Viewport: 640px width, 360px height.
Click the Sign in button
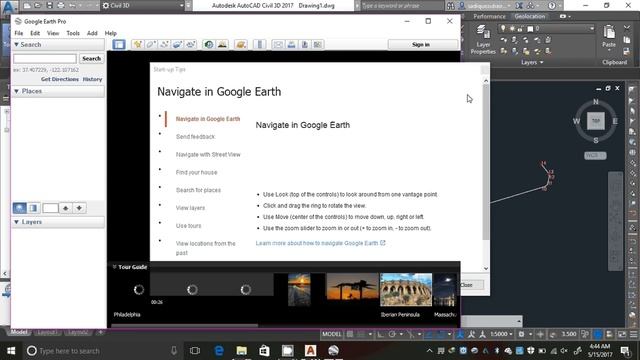[x=421, y=44]
